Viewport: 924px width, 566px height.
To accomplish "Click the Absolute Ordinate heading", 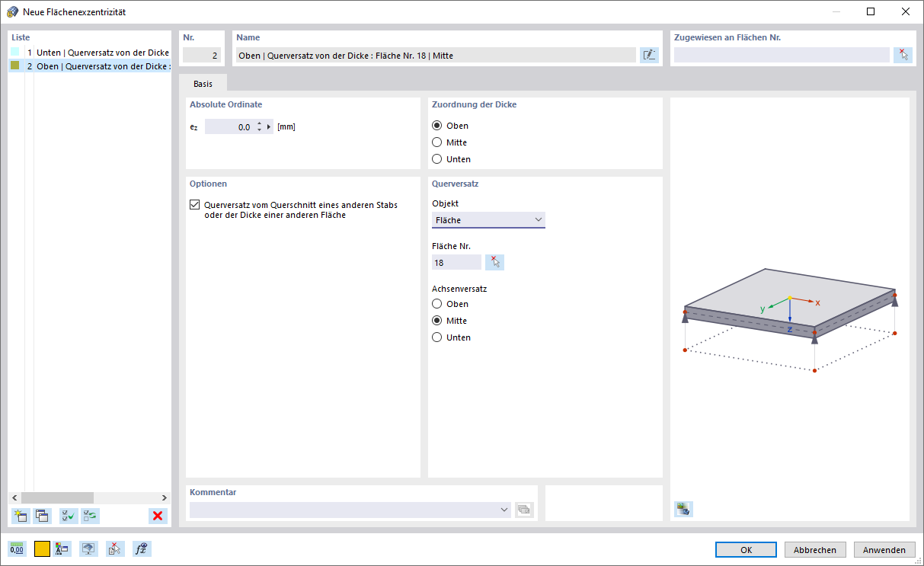I will click(x=225, y=104).
